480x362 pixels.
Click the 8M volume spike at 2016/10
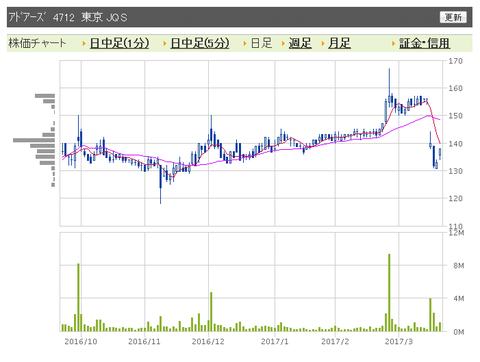pyautogui.click(x=78, y=297)
